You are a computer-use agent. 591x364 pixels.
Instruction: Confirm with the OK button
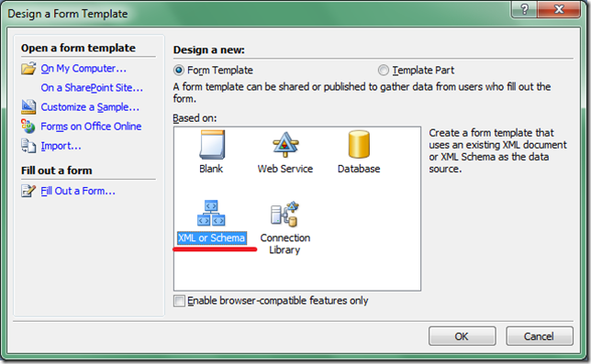463,336
